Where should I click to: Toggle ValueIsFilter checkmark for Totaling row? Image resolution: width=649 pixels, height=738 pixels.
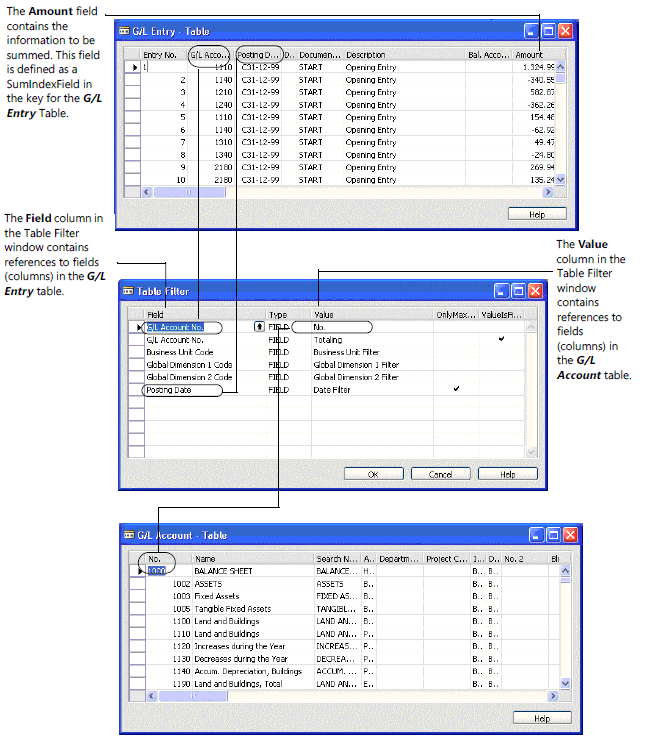point(501,340)
